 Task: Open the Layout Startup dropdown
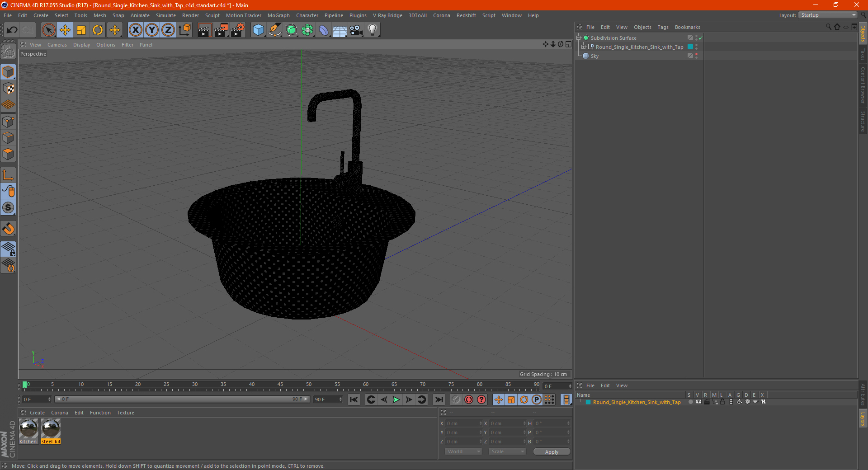[828, 15]
